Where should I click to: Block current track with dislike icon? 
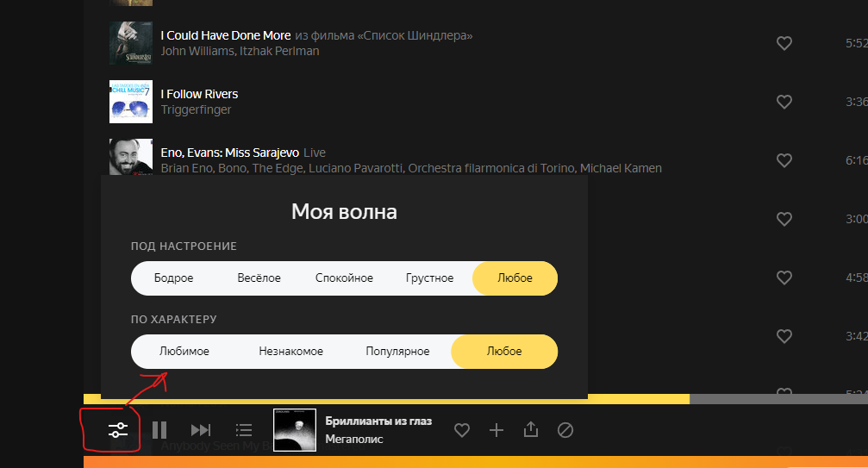pos(565,430)
